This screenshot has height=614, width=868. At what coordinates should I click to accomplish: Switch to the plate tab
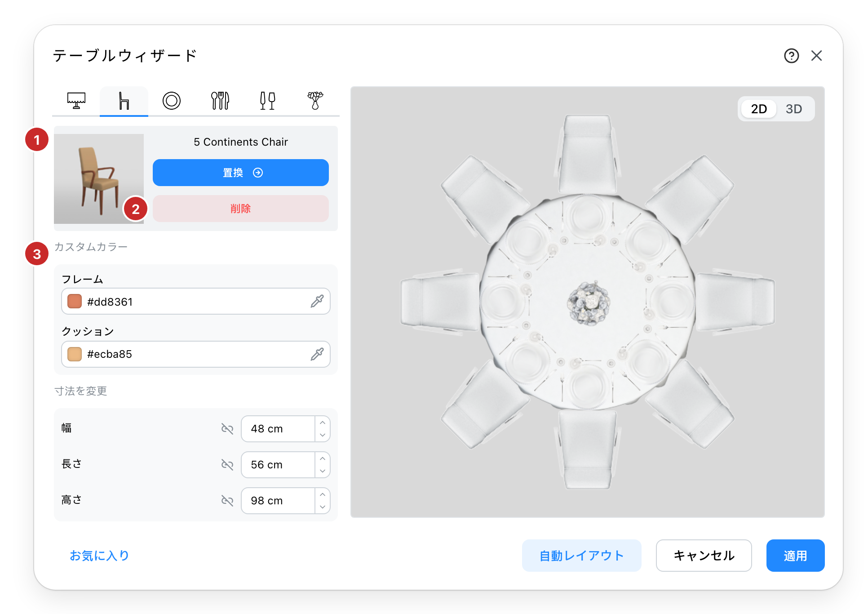pos(172,101)
